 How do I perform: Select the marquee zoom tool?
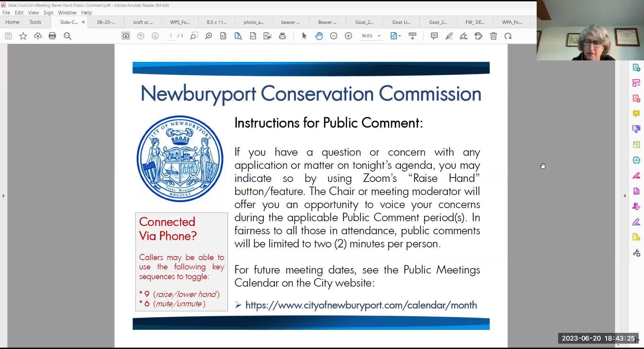pyautogui.click(x=194, y=36)
